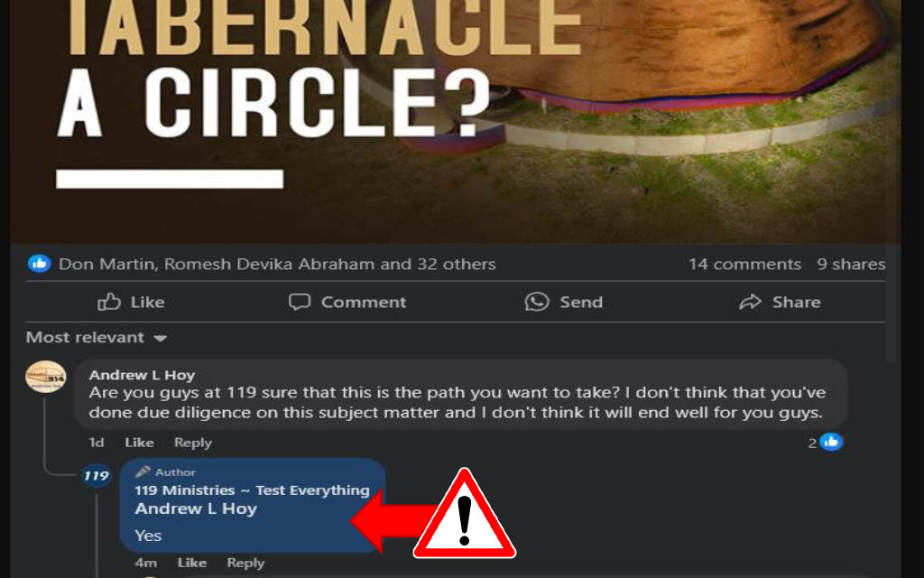924x578 pixels.
Task: Click the thumbs-up Like icon under the post
Action: (109, 302)
